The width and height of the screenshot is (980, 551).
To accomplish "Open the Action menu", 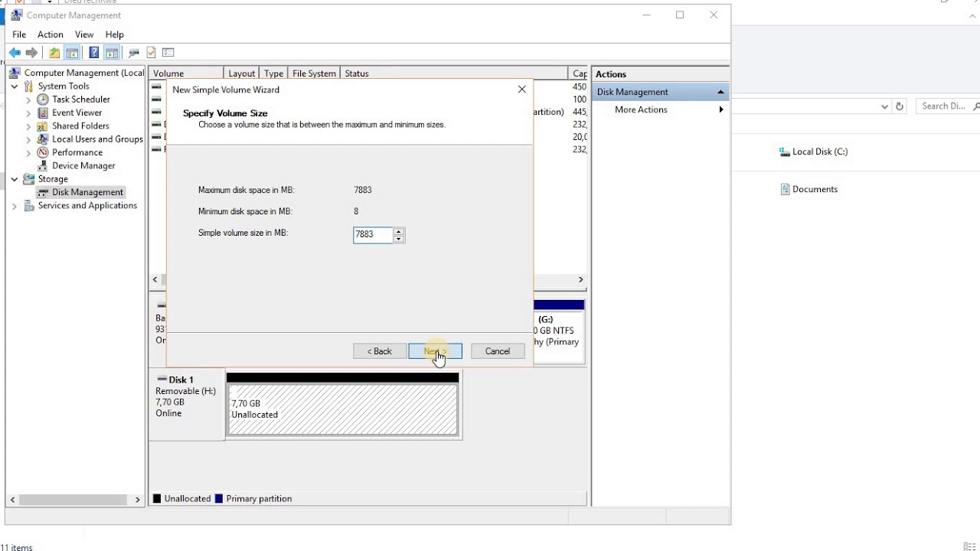I will pyautogui.click(x=51, y=34).
